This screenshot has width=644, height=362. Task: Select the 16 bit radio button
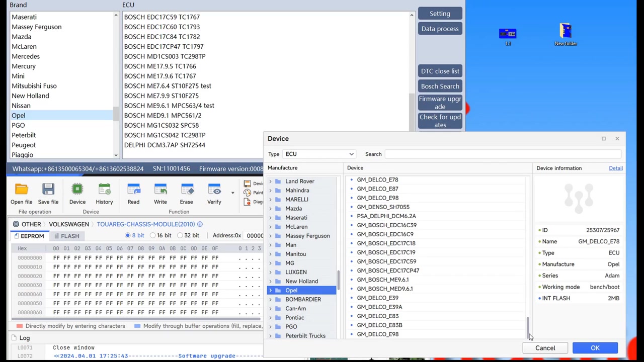152,235
